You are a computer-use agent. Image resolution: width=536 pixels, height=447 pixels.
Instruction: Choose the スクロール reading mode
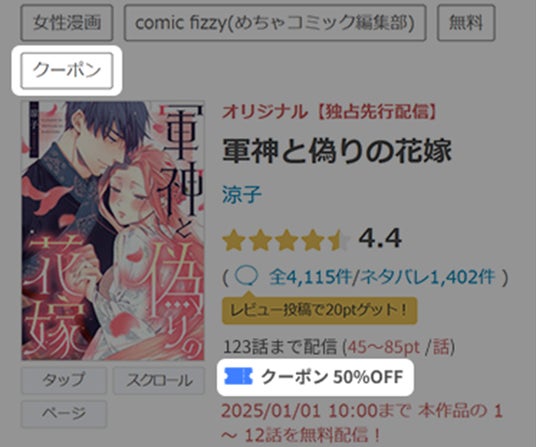pos(159,380)
